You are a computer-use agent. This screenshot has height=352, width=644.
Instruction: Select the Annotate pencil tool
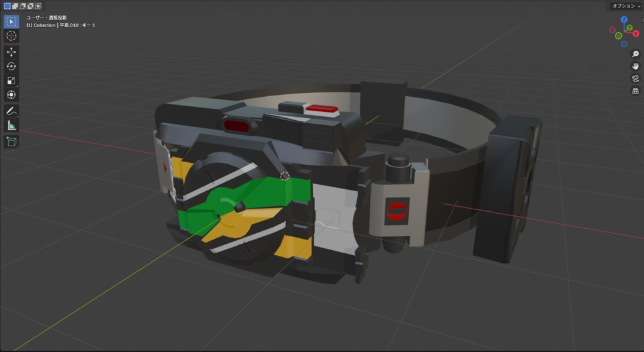[x=11, y=111]
